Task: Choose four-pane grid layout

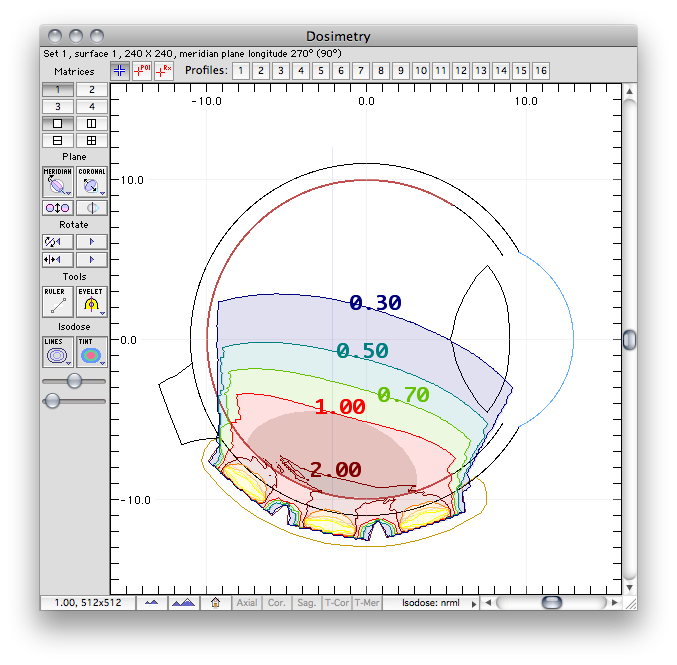Action: (x=92, y=141)
